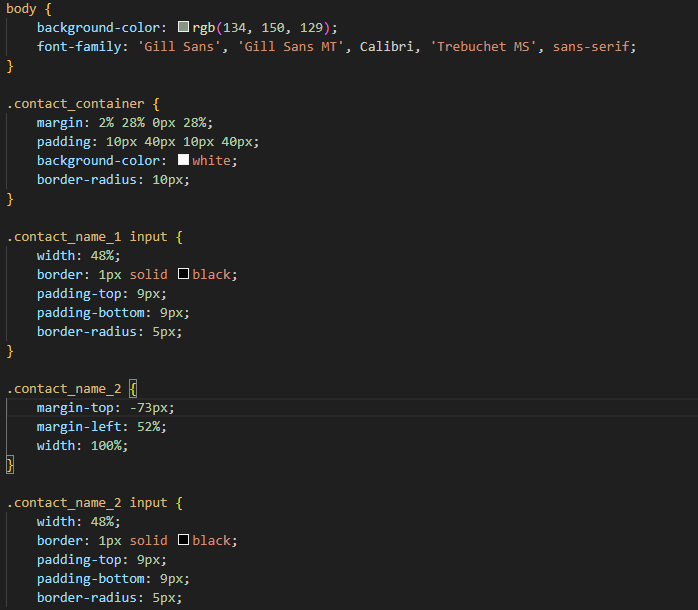Click the 'sans-serif' fallback value
This screenshot has height=610, width=698.
pos(591,47)
